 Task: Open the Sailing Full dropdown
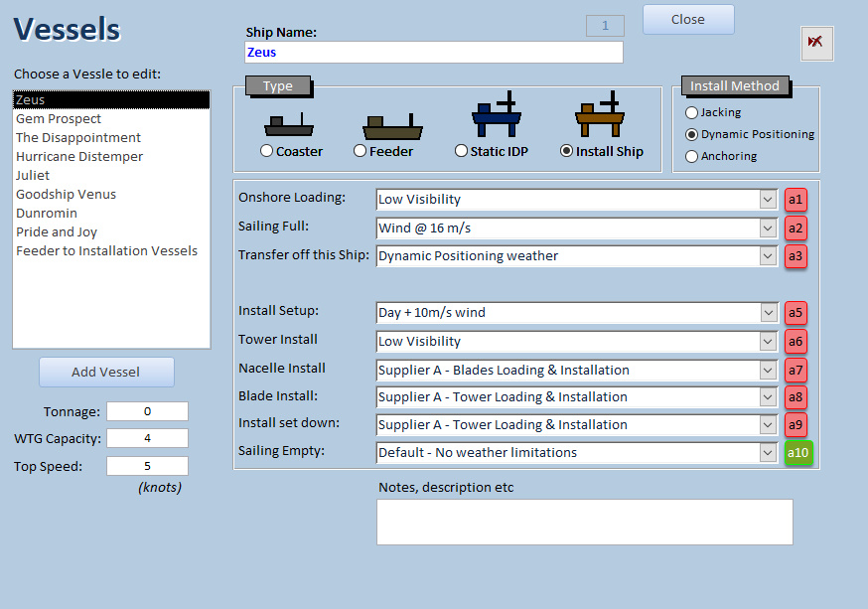pyautogui.click(x=768, y=228)
